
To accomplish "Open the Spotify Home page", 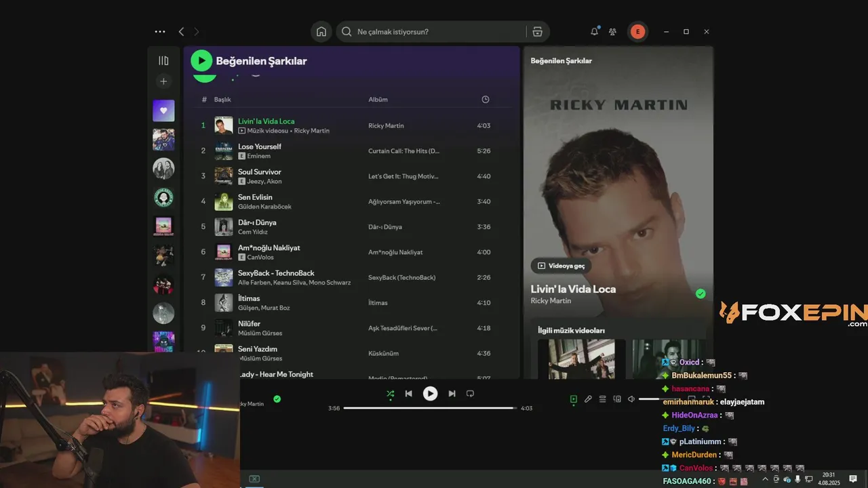I will (321, 32).
